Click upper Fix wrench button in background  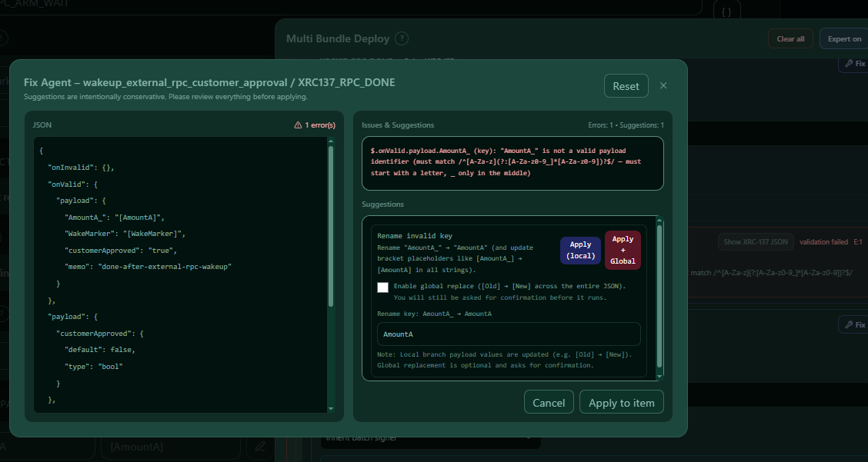coord(855,64)
